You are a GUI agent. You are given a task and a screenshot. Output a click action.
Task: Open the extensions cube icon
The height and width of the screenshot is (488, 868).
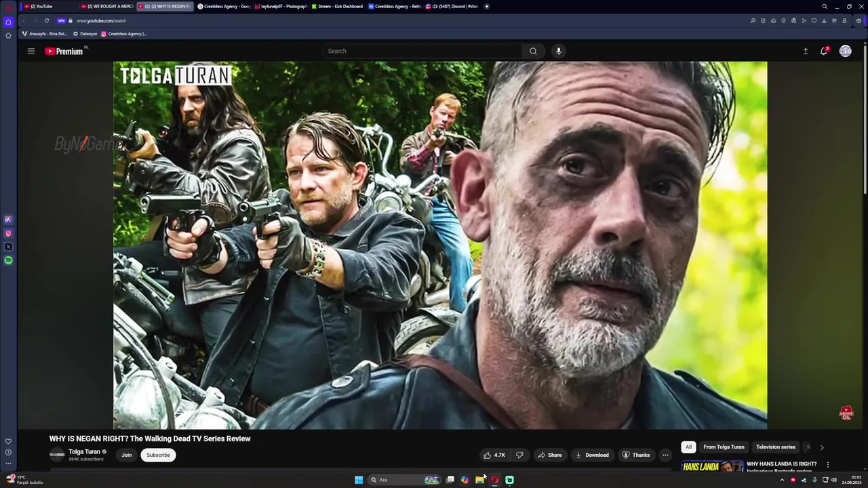pos(859,20)
